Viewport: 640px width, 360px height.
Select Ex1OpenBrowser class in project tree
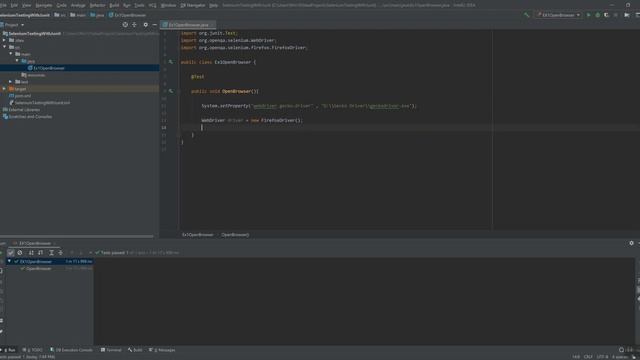coord(49,68)
